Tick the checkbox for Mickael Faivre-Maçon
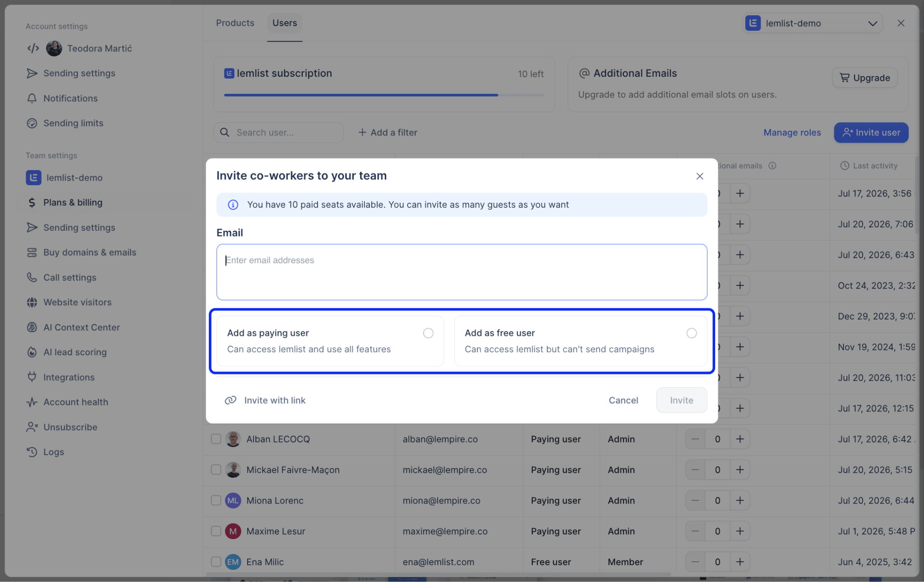This screenshot has height=582, width=924. point(216,470)
